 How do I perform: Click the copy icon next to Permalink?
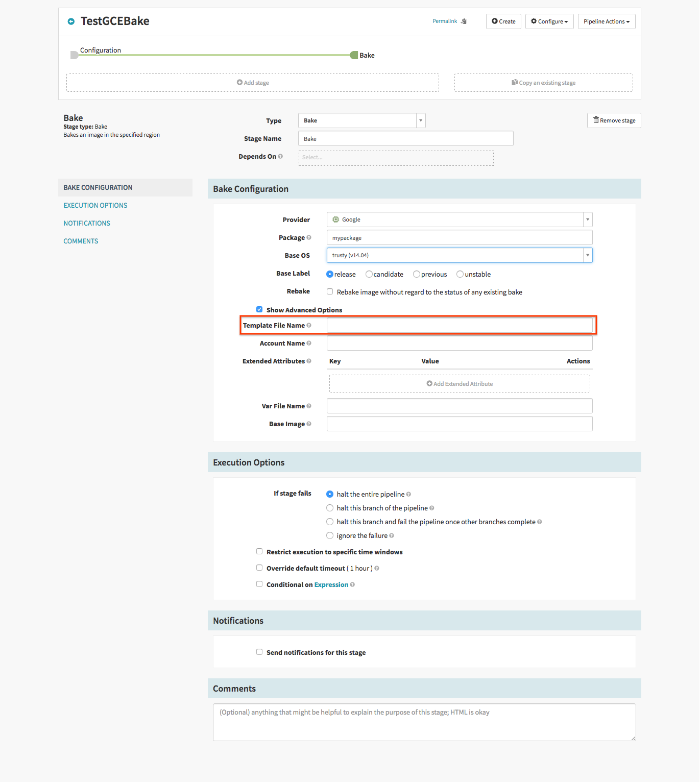tap(464, 21)
